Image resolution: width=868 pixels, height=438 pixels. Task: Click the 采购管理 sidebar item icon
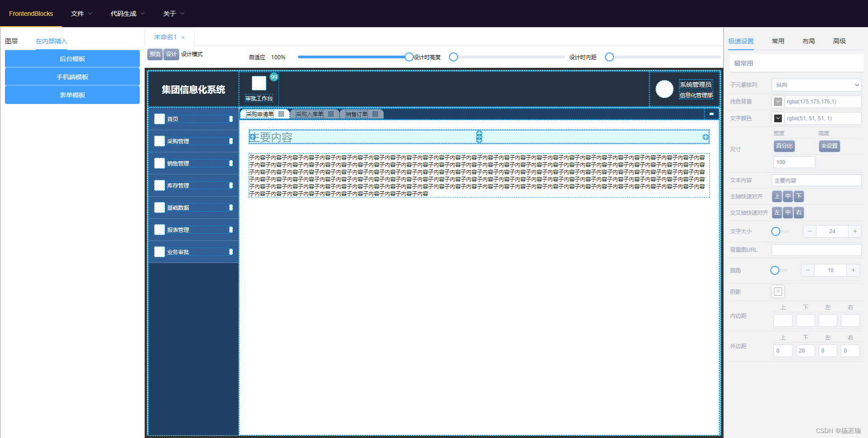(x=160, y=141)
